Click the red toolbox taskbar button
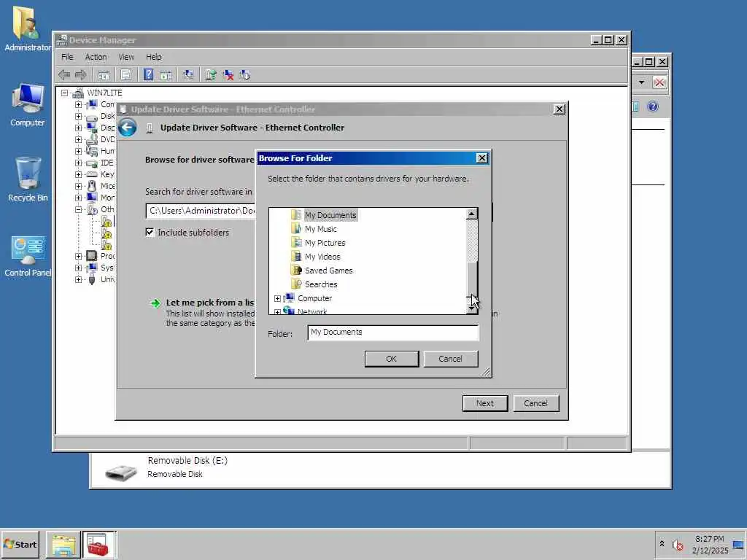Viewport: 747px width, 560px height. (99, 545)
